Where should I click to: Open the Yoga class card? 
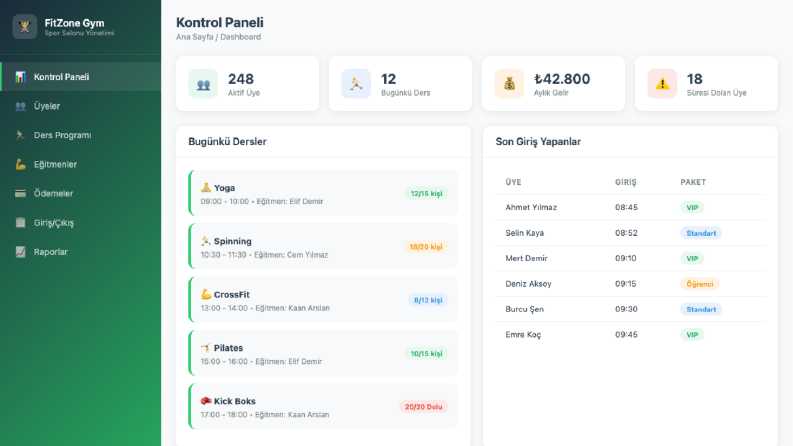tap(323, 193)
